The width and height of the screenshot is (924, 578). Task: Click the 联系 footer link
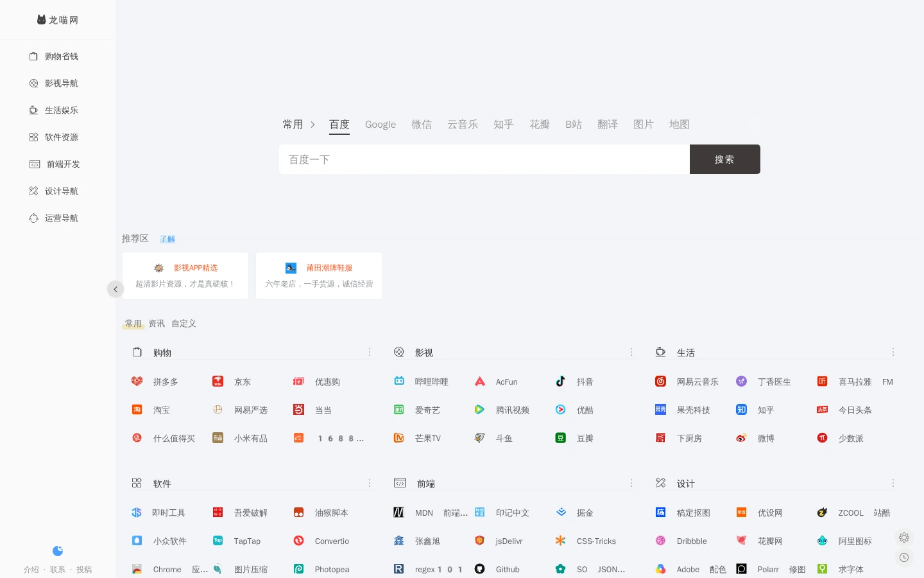click(x=58, y=570)
